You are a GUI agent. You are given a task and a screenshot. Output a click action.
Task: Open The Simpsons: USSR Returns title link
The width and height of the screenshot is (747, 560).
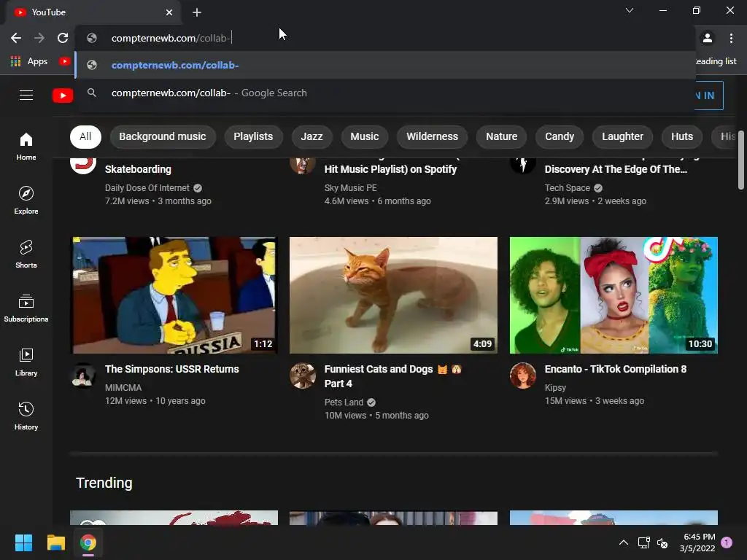point(172,369)
